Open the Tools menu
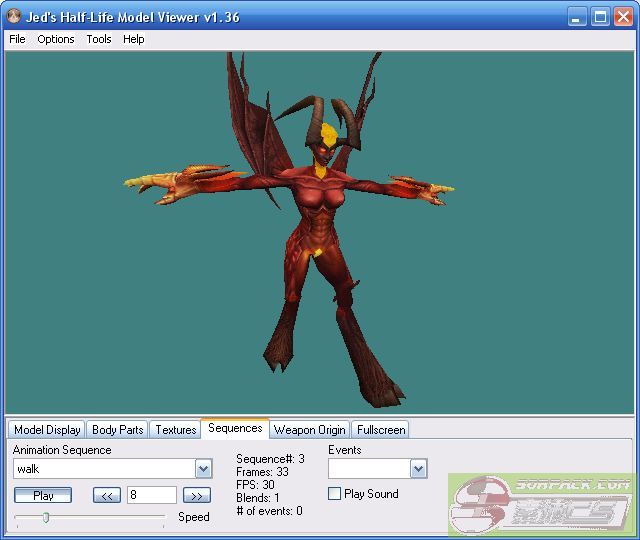Image resolution: width=640 pixels, height=540 pixels. 99,39
